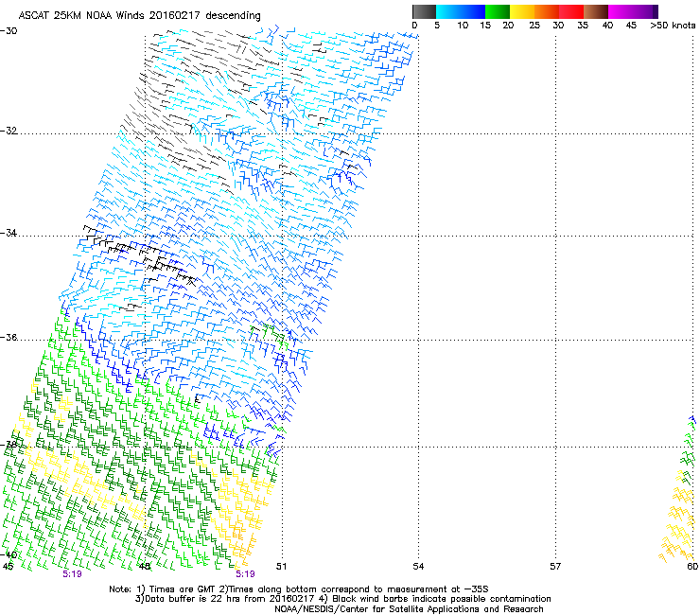This screenshot has height=615, width=700.
Task: Click the purple '5:19' time label nearest longitude 51
Action: pos(245,574)
